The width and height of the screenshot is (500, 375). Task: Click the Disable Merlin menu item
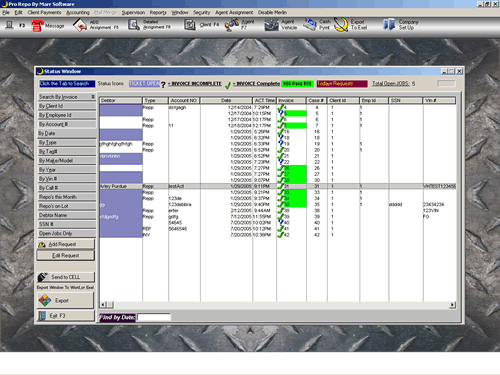pos(272,12)
